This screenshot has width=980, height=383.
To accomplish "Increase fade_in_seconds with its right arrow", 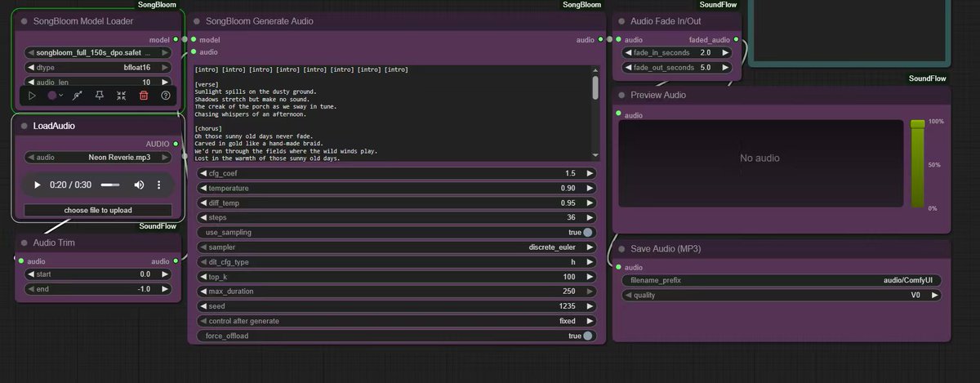I will pos(724,52).
